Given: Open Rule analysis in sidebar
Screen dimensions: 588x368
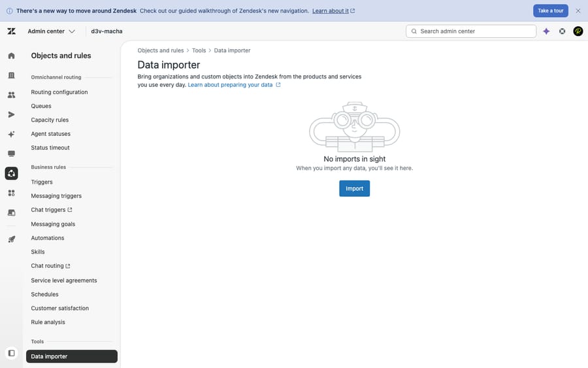Looking at the screenshot, I should [x=48, y=322].
